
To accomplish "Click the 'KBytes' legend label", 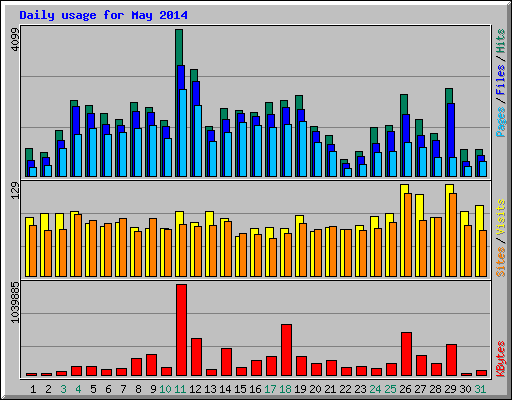I will (x=501, y=359).
